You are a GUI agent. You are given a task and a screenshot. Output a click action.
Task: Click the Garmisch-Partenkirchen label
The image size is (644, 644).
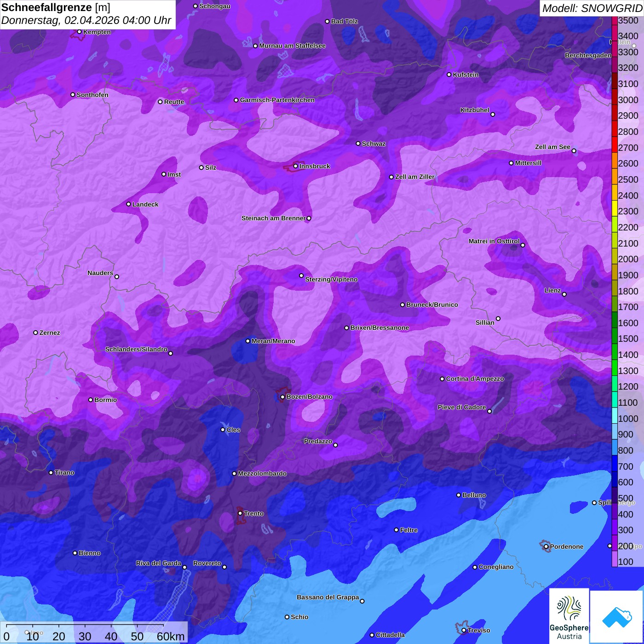(x=277, y=100)
